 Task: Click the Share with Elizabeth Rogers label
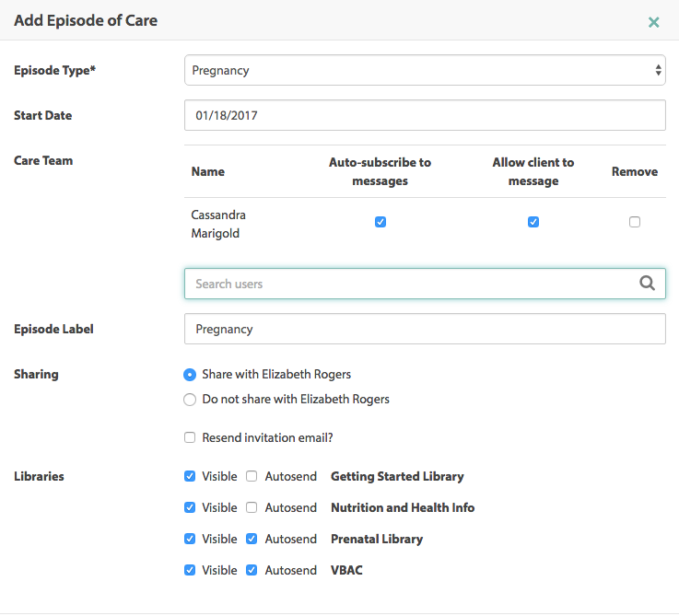click(x=276, y=375)
